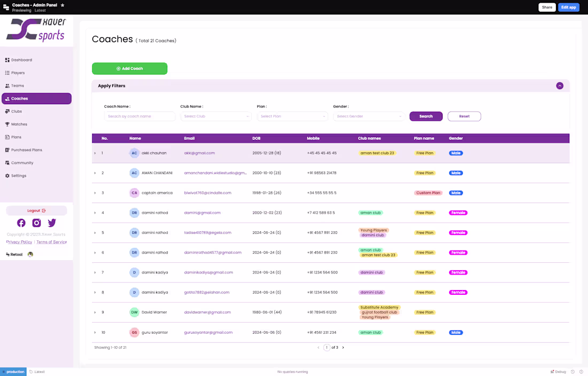This screenshot has width=588, height=376.
Task: Collapse the Apply Filters panel
Action: pyautogui.click(x=560, y=85)
